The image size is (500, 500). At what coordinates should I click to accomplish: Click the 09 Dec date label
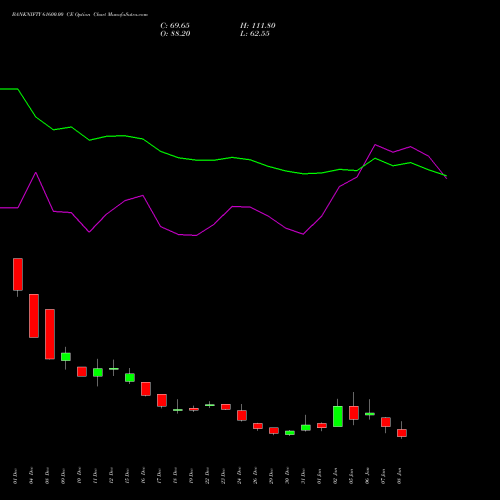click(x=63, y=476)
